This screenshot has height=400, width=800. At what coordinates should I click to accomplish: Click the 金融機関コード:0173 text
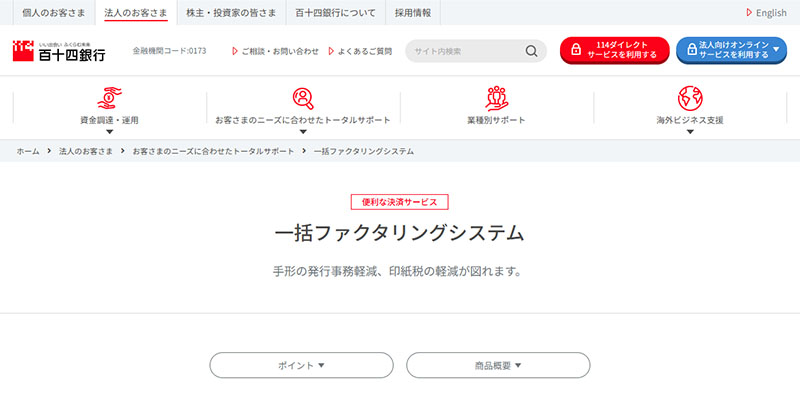(x=169, y=51)
